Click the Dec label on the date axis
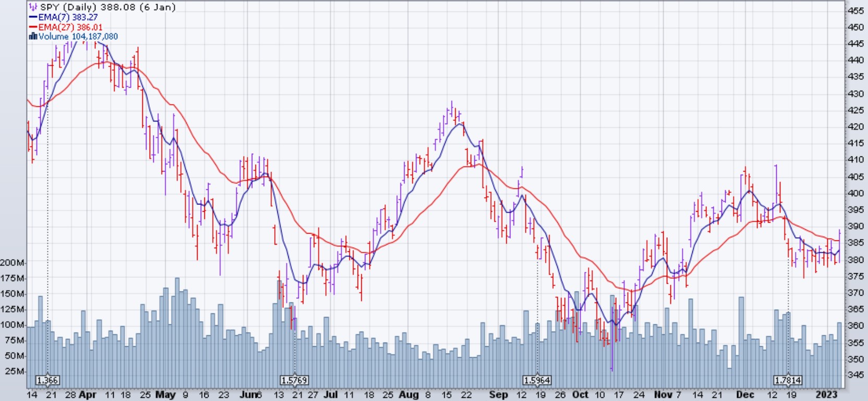The height and width of the screenshot is (401, 868). point(745,395)
